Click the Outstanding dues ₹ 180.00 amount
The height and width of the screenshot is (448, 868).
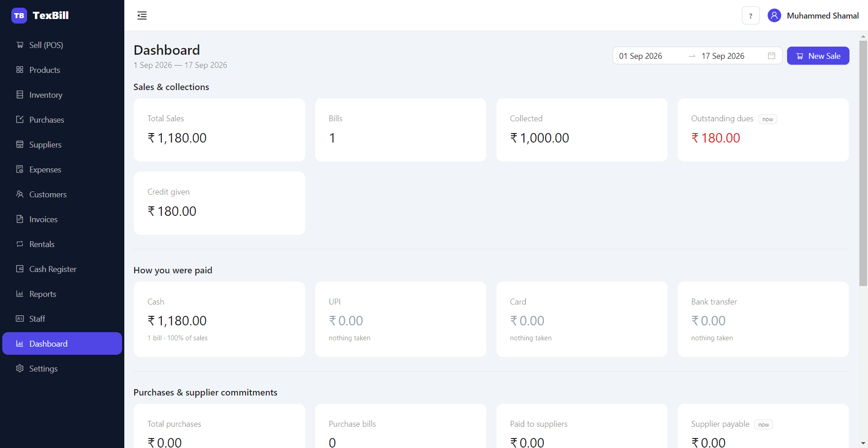(x=716, y=138)
